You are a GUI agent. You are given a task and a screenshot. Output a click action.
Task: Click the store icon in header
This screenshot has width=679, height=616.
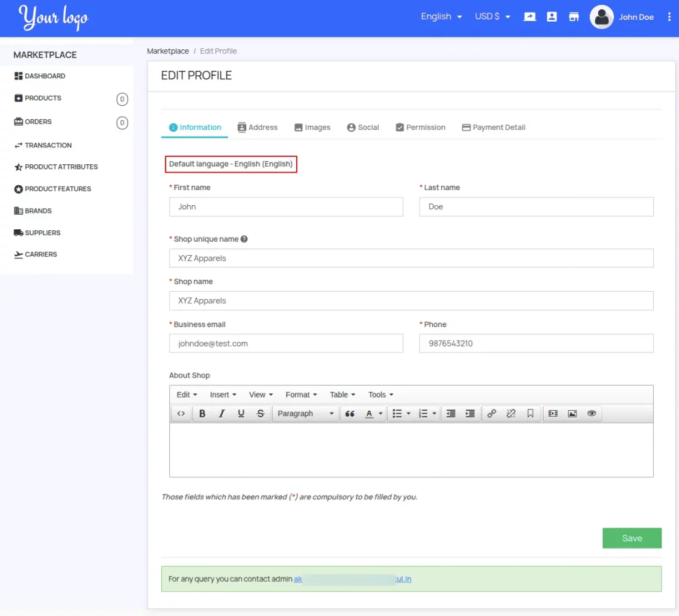pyautogui.click(x=574, y=17)
